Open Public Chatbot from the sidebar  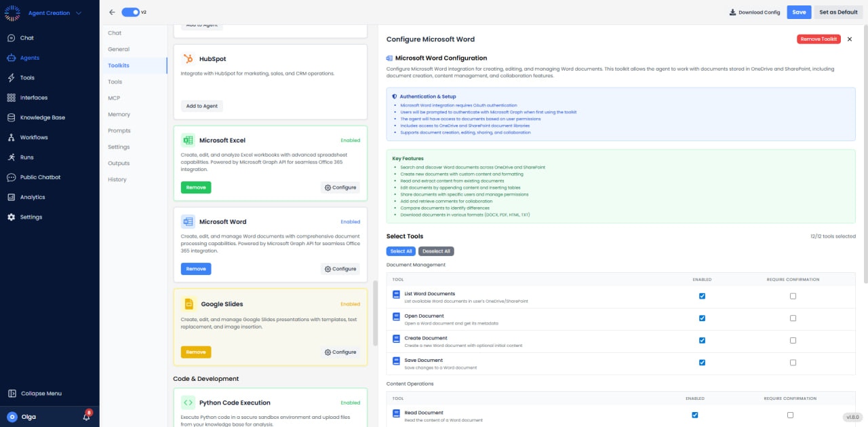click(x=40, y=177)
